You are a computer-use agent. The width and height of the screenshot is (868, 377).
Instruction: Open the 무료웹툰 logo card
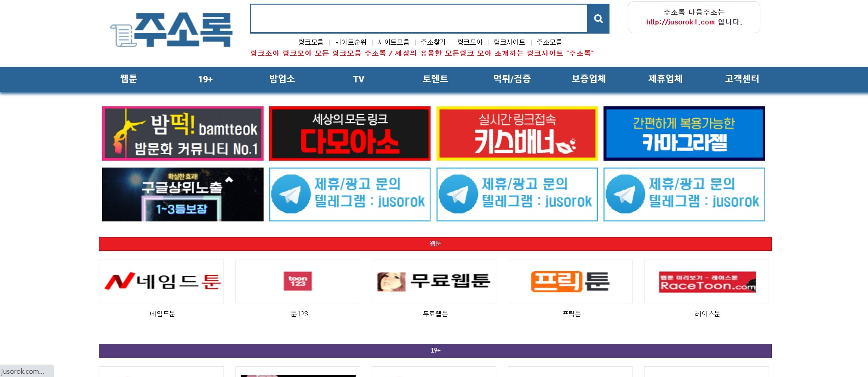click(434, 281)
